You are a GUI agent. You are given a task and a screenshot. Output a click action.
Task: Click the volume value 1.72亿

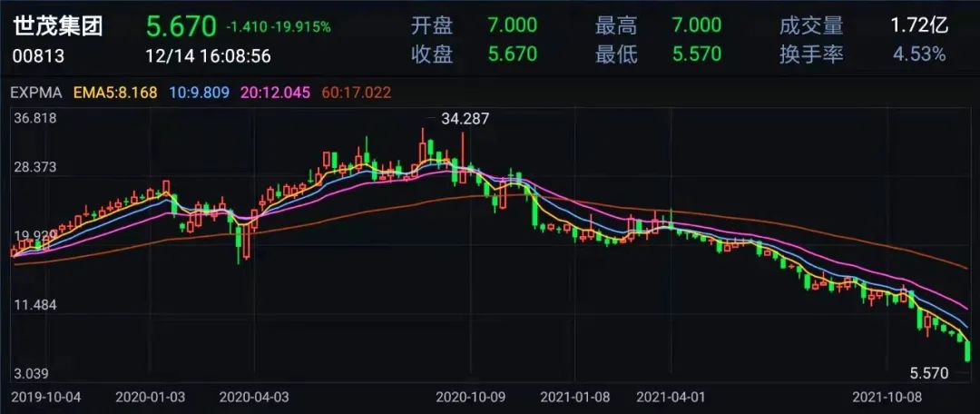tap(919, 25)
